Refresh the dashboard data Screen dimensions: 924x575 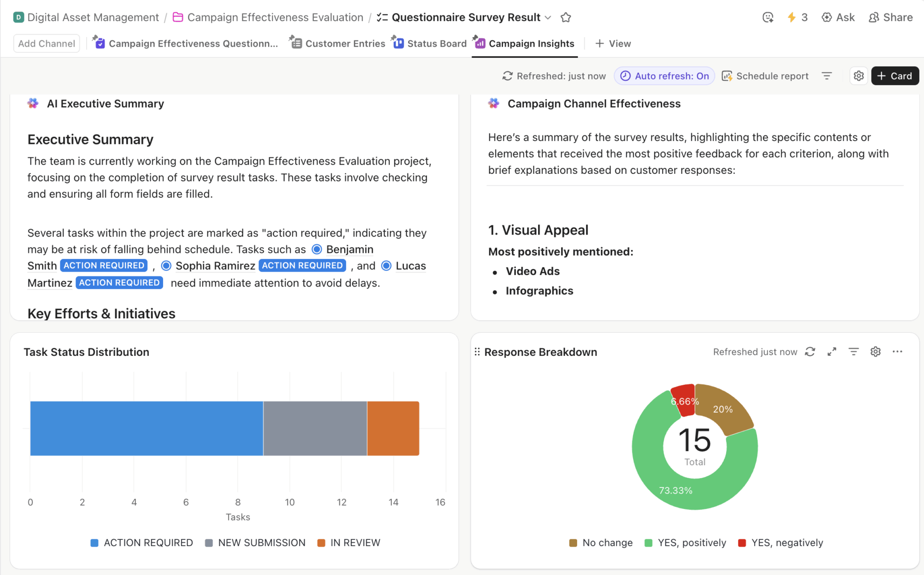(508, 76)
